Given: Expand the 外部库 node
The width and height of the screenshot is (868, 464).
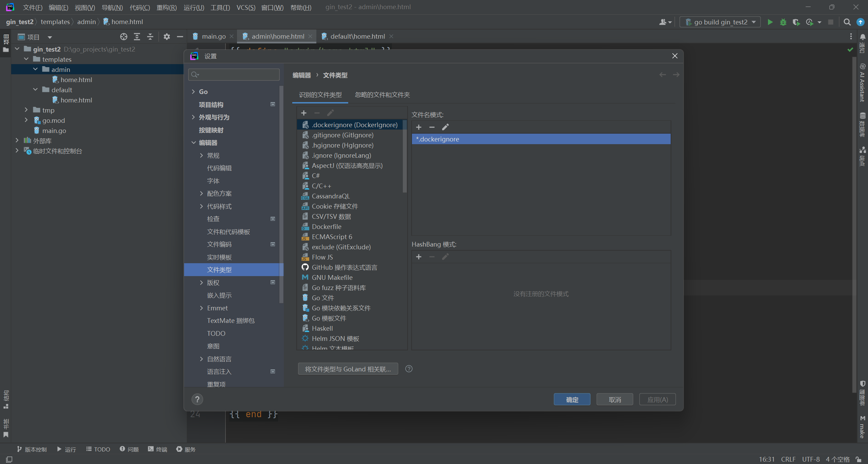Looking at the screenshot, I should click(17, 140).
